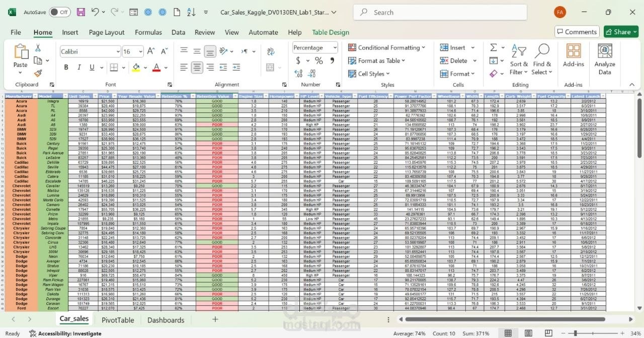Apply the yellow Fill Color
644x338 pixels.
(136, 67)
